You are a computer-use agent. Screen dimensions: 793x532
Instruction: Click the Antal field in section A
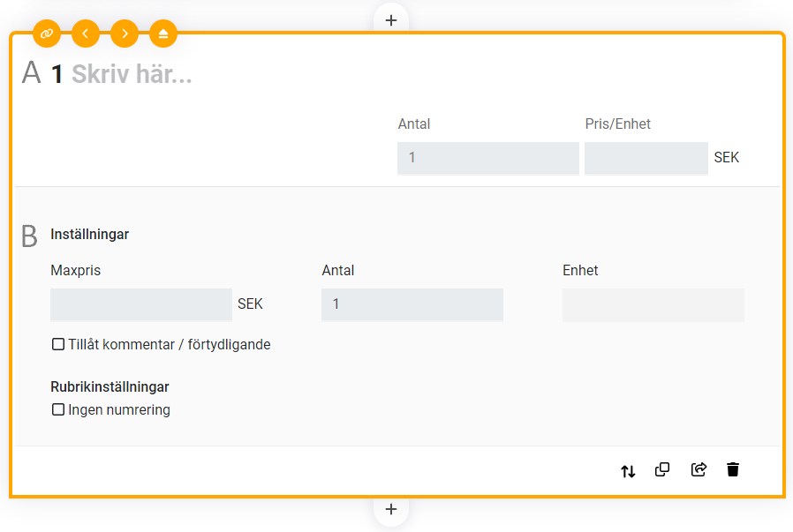coord(487,159)
